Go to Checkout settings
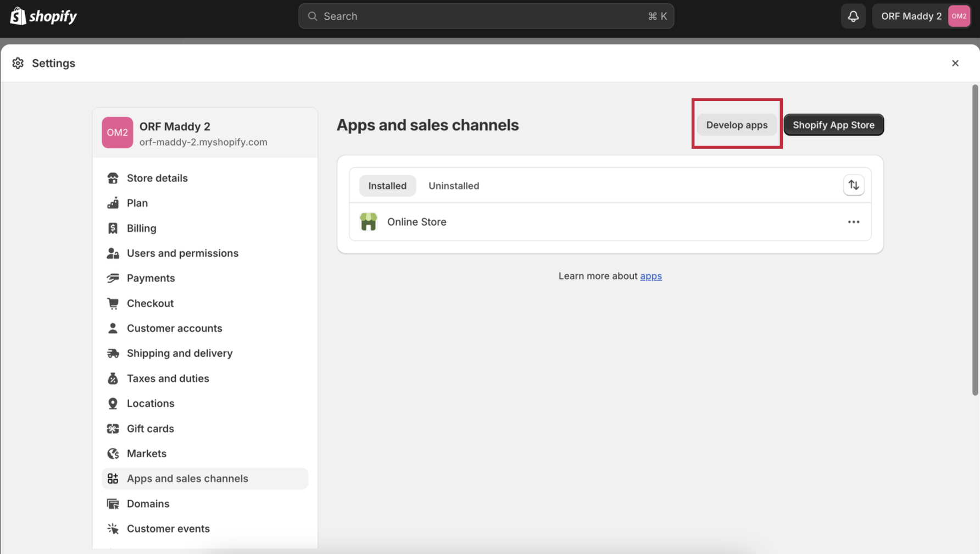The height and width of the screenshot is (554, 980). 205,303
